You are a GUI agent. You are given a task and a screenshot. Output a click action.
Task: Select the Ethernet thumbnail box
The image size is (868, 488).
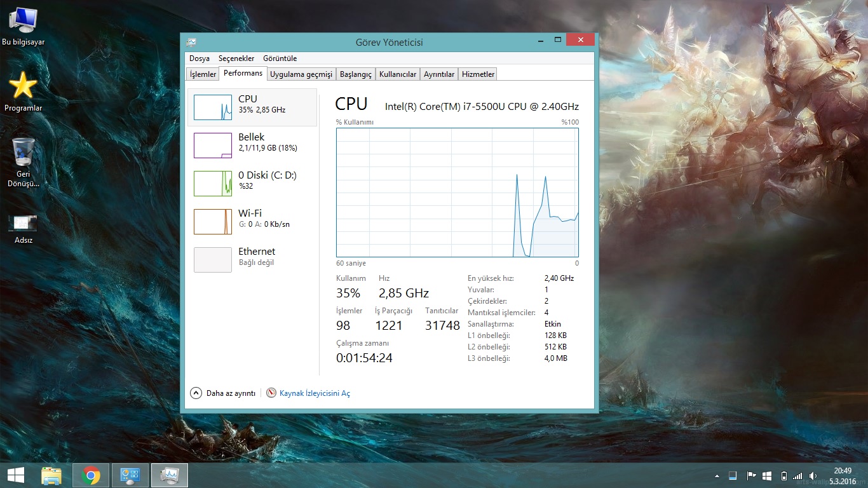pyautogui.click(x=213, y=260)
